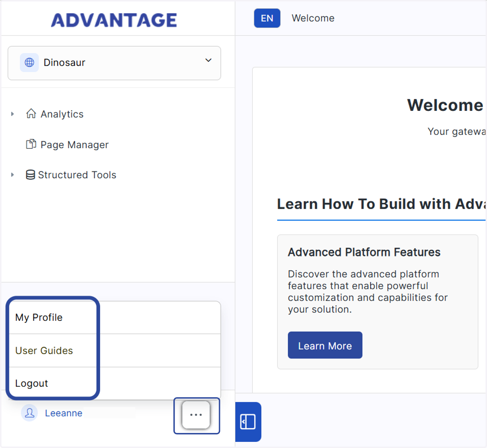487x448 pixels.
Task: Open Analytics in the sidebar
Action: [62, 114]
